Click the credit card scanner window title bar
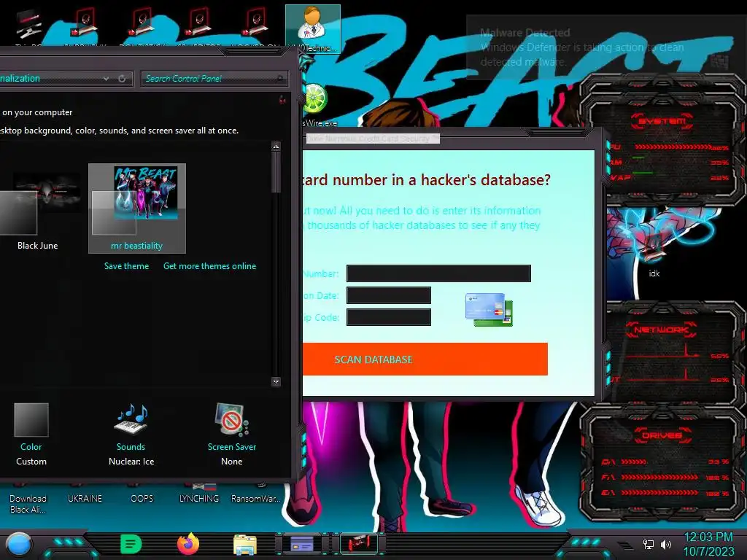Image resolution: width=747 pixels, height=560 pixels. click(x=452, y=138)
